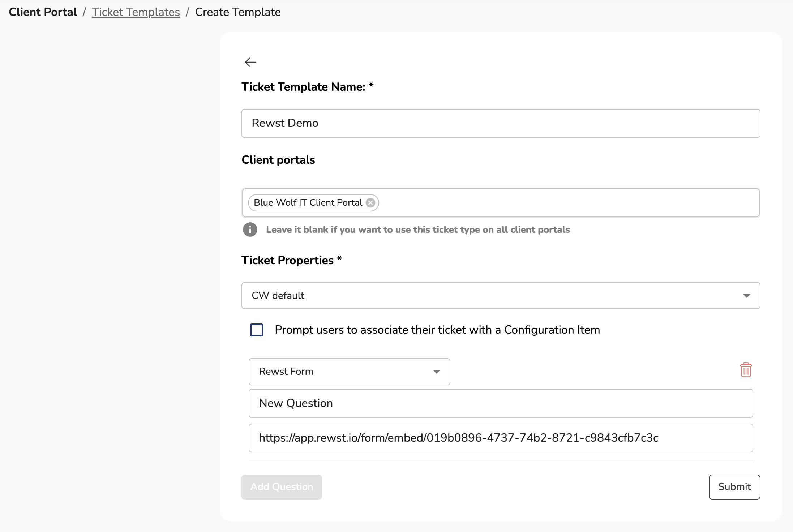Focus the Ticket Template Name field
The width and height of the screenshot is (793, 532).
pos(500,123)
